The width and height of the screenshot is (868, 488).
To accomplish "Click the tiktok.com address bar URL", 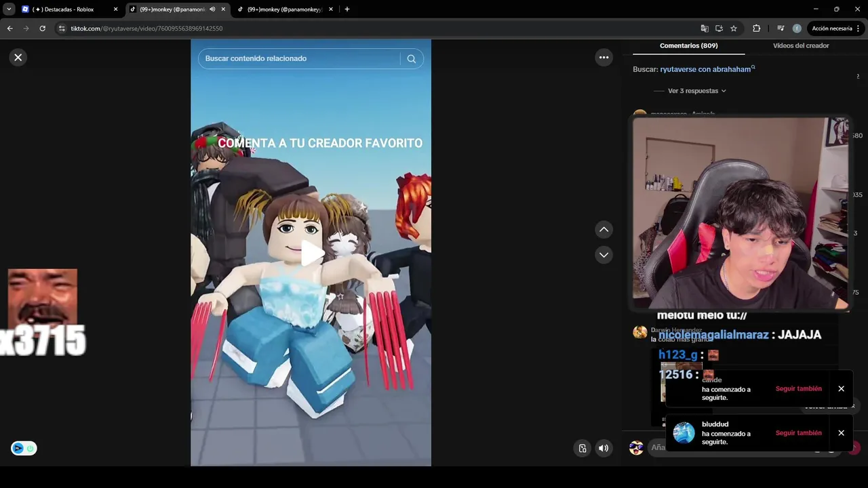I will coord(146,28).
